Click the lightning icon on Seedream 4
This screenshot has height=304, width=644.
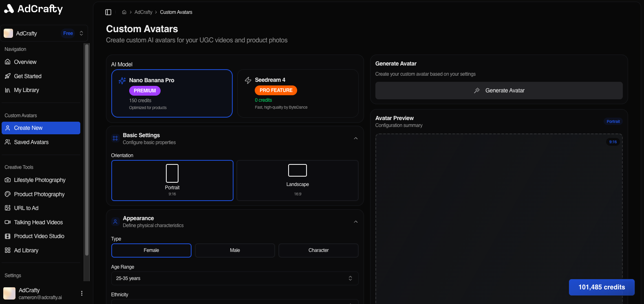point(248,81)
